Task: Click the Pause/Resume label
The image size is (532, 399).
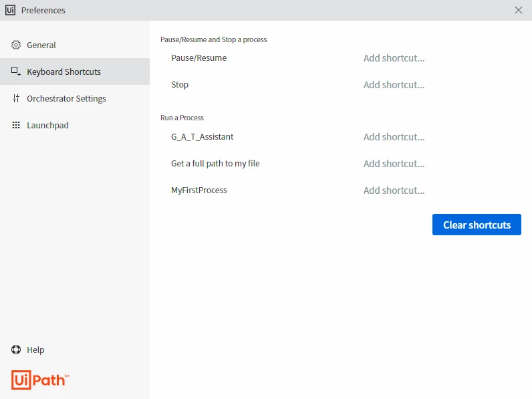Action: pos(198,58)
